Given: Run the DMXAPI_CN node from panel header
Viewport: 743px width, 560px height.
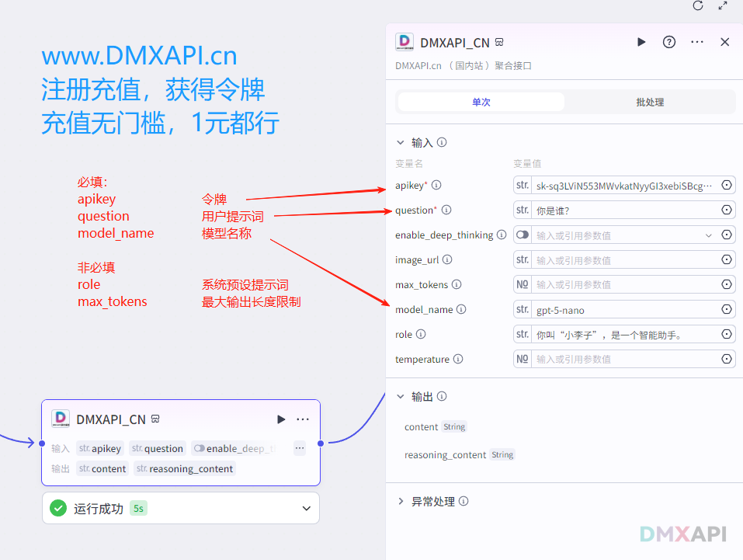Looking at the screenshot, I should (641, 42).
